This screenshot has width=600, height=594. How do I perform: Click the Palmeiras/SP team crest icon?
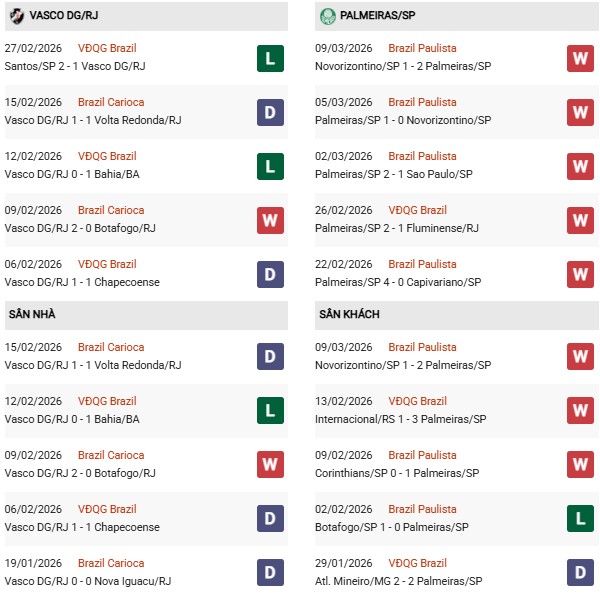(327, 16)
